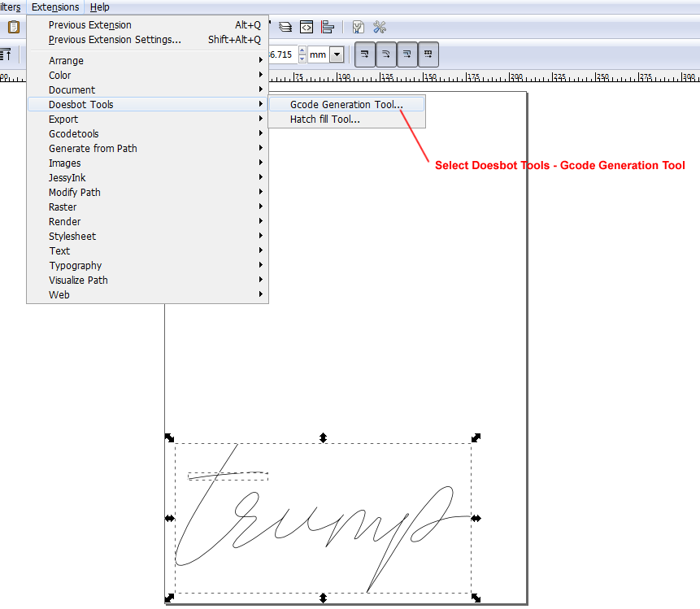Toggle move patterns with object button
Image resolution: width=700 pixels, height=609 pixels.
pyautogui.click(x=428, y=54)
